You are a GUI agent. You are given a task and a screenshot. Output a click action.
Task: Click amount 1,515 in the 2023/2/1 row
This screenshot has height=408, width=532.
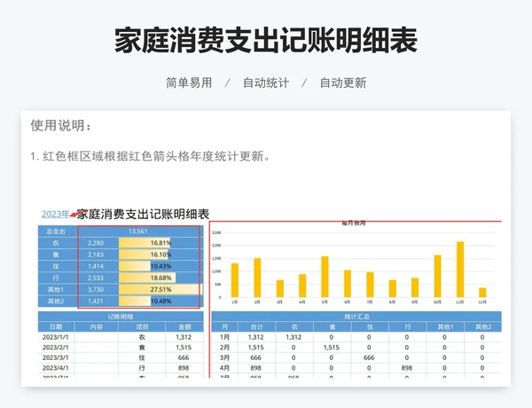tap(184, 347)
